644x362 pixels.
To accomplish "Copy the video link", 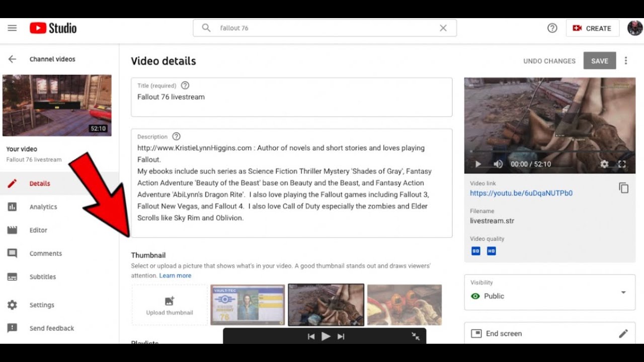I will point(624,188).
